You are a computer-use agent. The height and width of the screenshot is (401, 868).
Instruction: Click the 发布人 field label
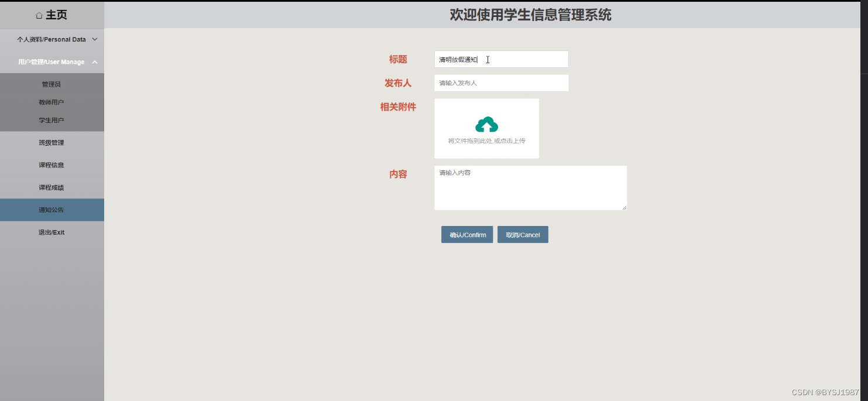pos(398,83)
